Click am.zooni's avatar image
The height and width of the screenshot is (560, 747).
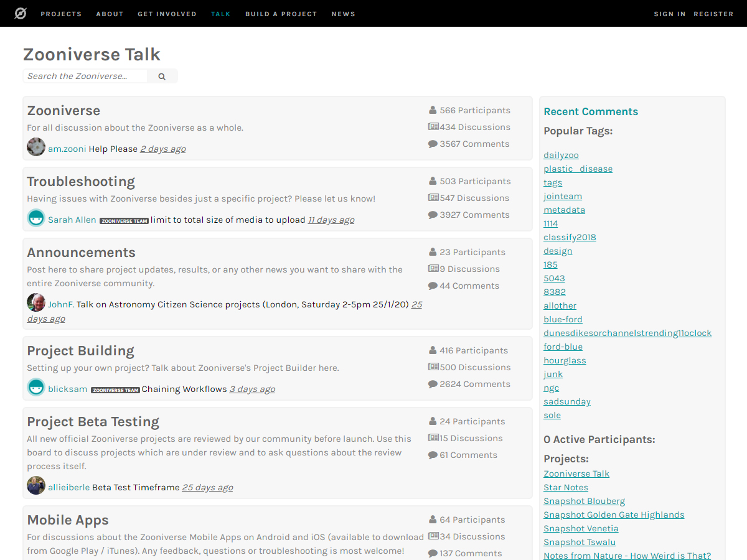tap(36, 147)
